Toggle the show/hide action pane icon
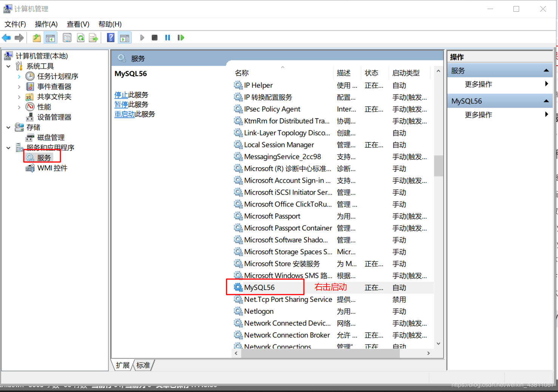558x392 pixels. pos(124,38)
